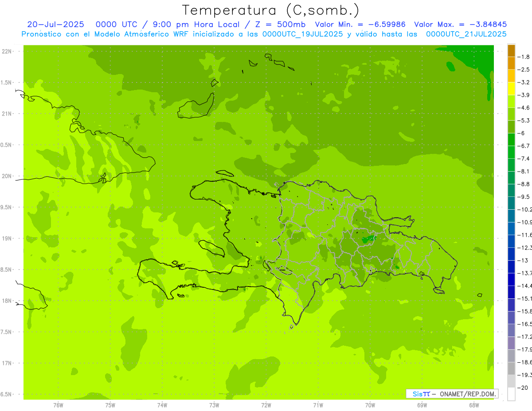This screenshot has height=411, width=532.
Task: Pick the yellow swatch between -3.2 and -3.9
Action: pos(511,89)
